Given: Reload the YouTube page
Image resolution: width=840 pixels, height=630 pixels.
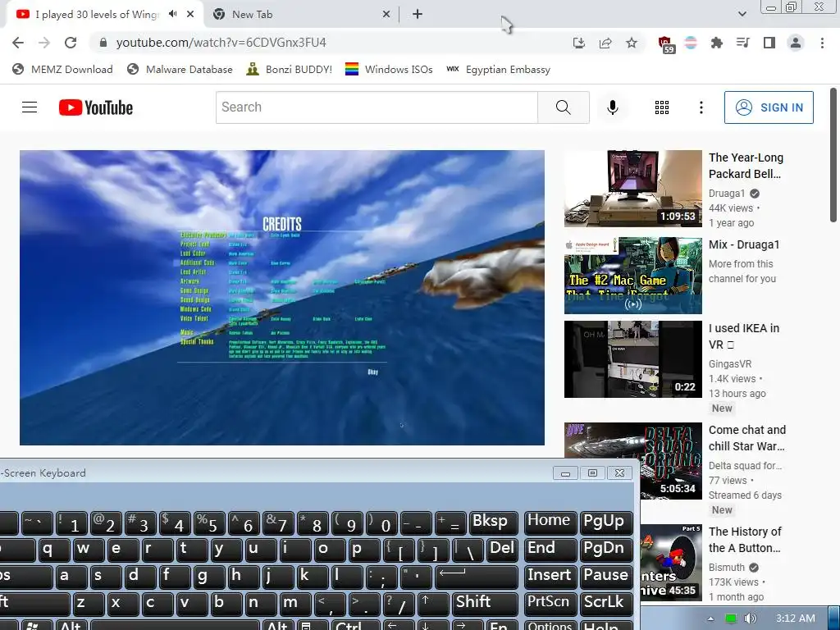Looking at the screenshot, I should coord(71,43).
